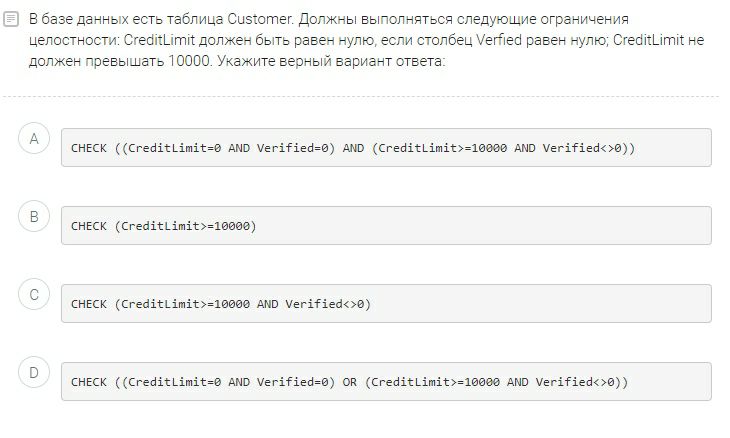730x438 pixels.
Task: Click code box with OR between conditions
Action: pos(386,382)
